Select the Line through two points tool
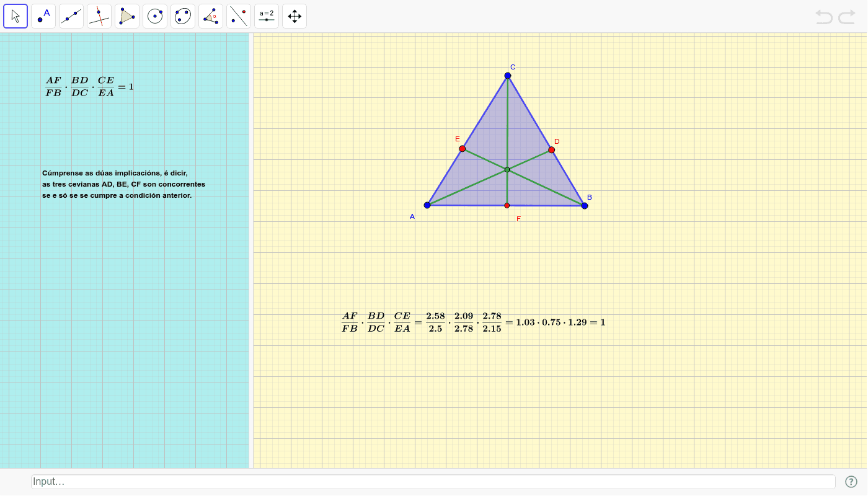The image size is (868, 496). [71, 16]
